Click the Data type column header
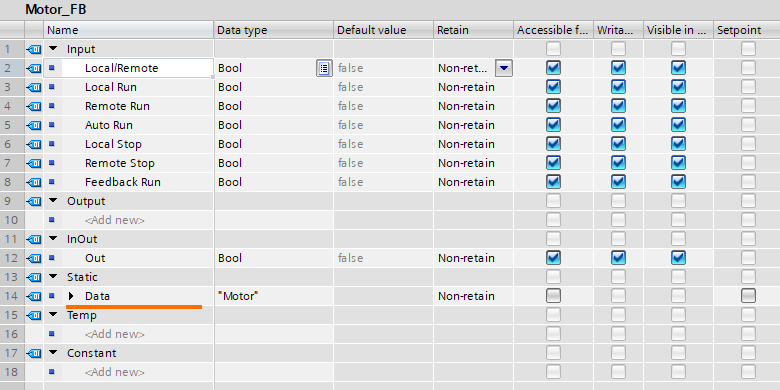Viewport: 780px width, 390px height. click(274, 30)
